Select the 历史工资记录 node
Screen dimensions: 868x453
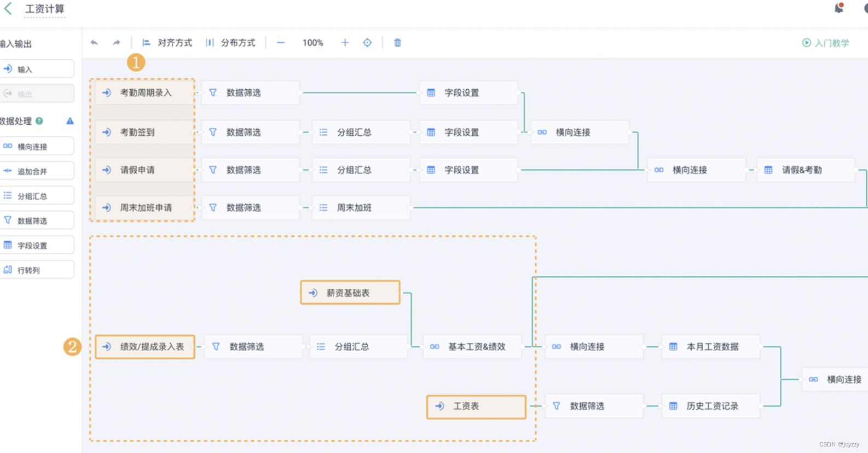click(711, 406)
